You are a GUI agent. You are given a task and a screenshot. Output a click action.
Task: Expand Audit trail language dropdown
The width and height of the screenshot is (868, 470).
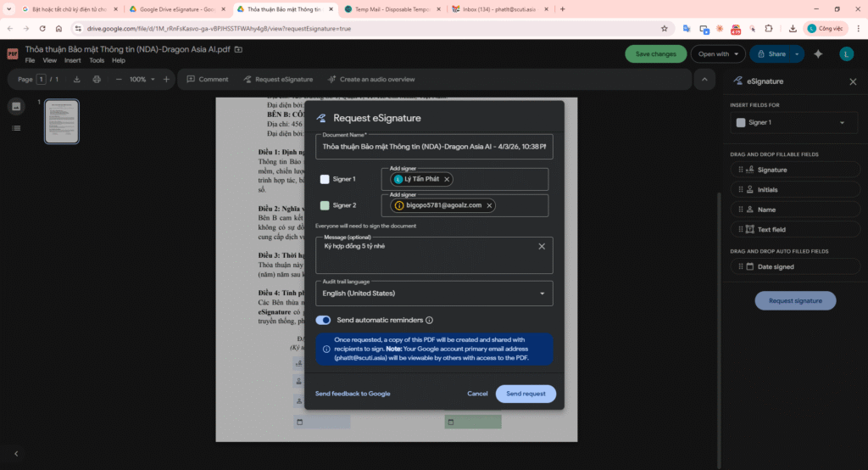542,294
